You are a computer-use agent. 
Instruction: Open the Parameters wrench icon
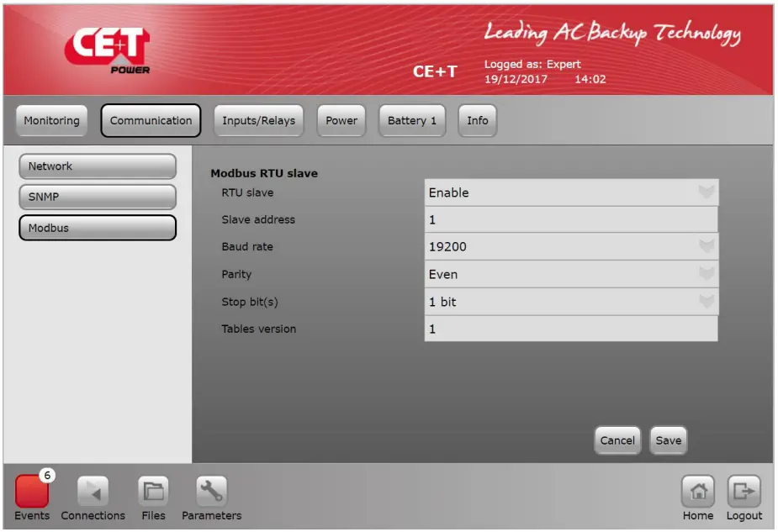pyautogui.click(x=211, y=492)
